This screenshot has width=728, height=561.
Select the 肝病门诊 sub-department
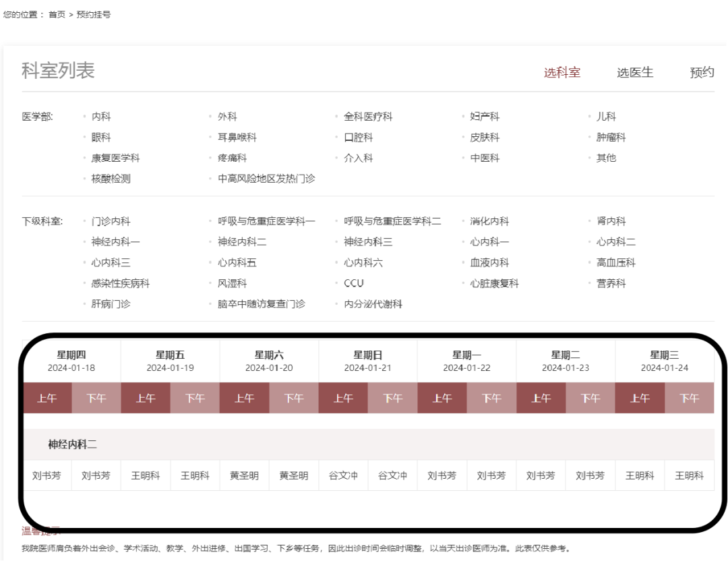click(109, 303)
